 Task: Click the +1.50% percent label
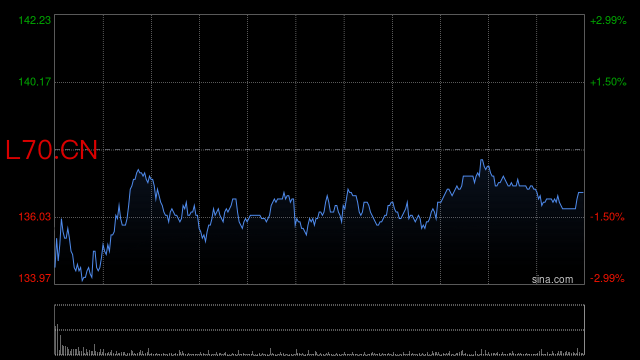[x=608, y=82]
